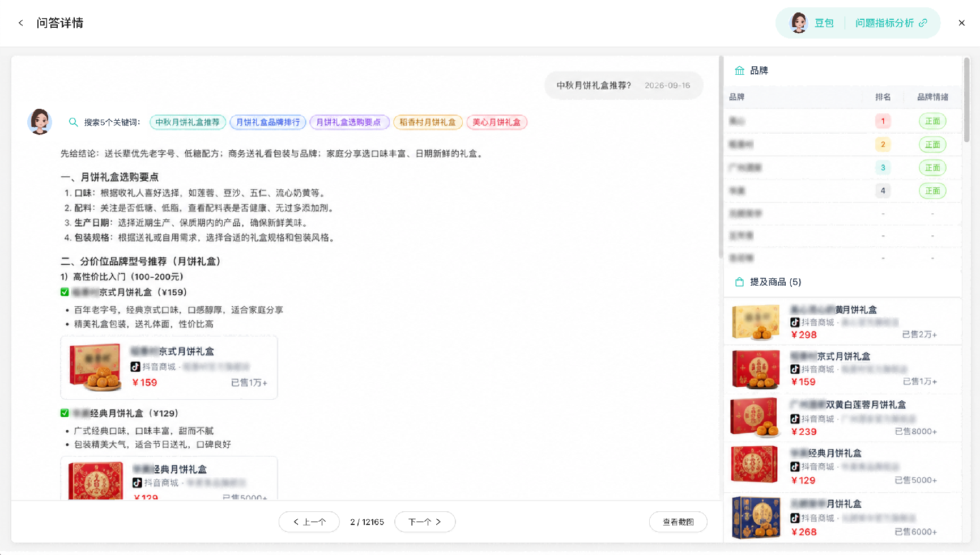Click the shopping bag icon beside 提及商品
The width and height of the screenshot is (980, 555).
coord(739,282)
